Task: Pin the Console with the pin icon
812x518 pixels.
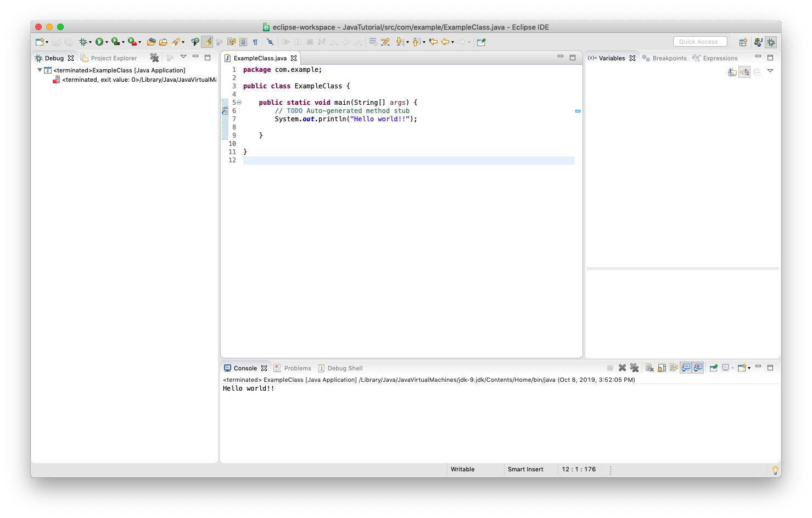Action: tap(713, 368)
